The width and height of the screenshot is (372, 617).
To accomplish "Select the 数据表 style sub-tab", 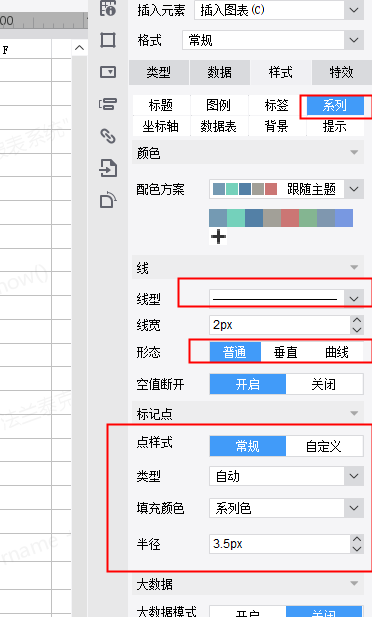I will click(219, 126).
